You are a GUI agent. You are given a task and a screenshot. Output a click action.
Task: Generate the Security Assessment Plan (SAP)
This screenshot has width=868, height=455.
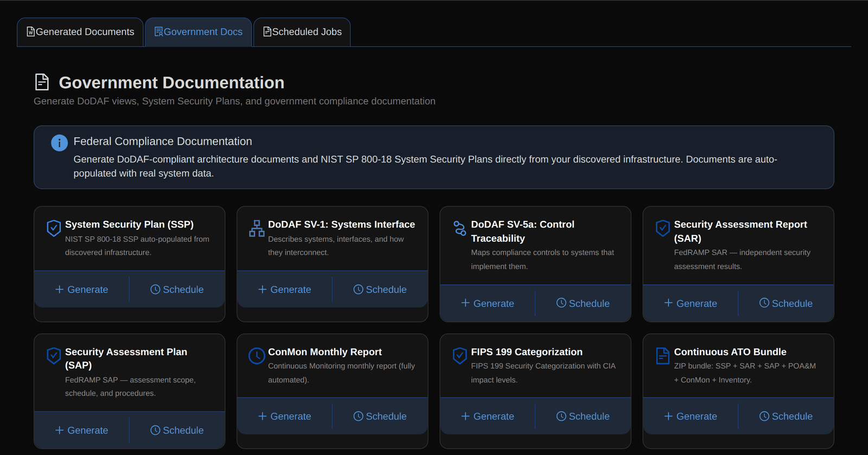82,430
